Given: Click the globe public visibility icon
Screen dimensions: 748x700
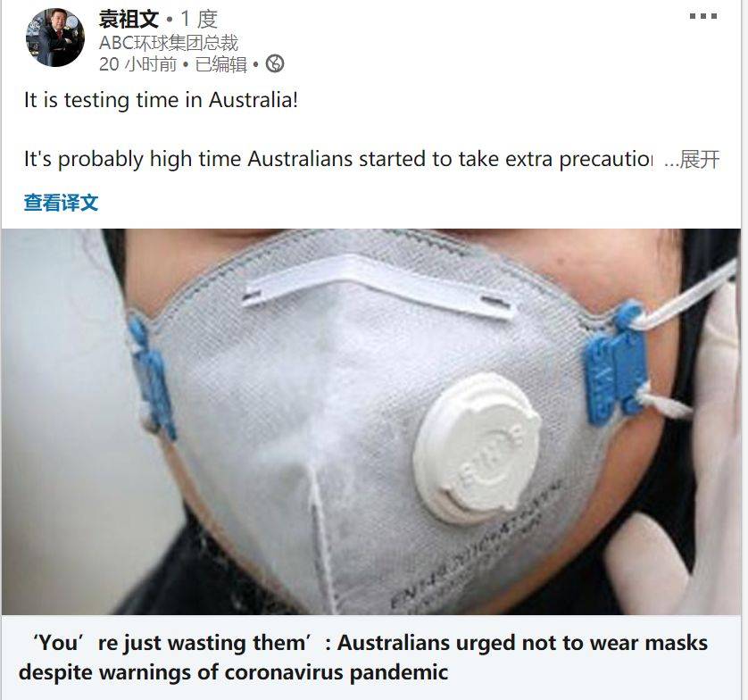Looking at the screenshot, I should click(x=275, y=63).
